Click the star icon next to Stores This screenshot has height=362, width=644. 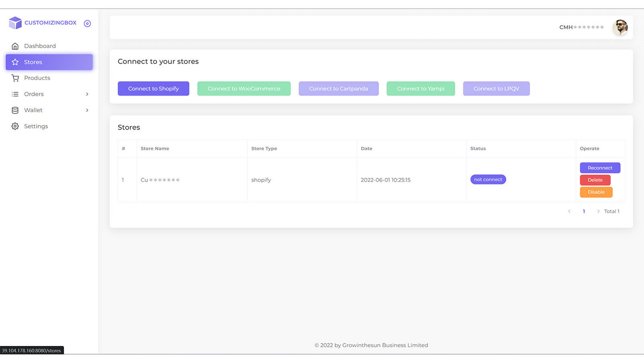click(x=15, y=62)
